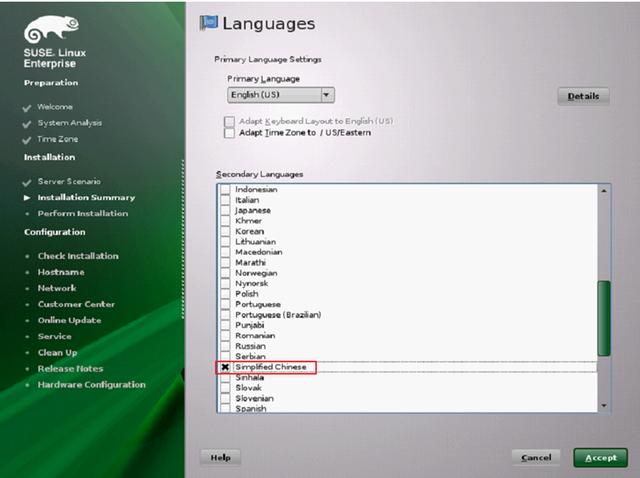Select Release Notes in the sidebar
Image resolution: width=640 pixels, height=478 pixels.
(70, 369)
